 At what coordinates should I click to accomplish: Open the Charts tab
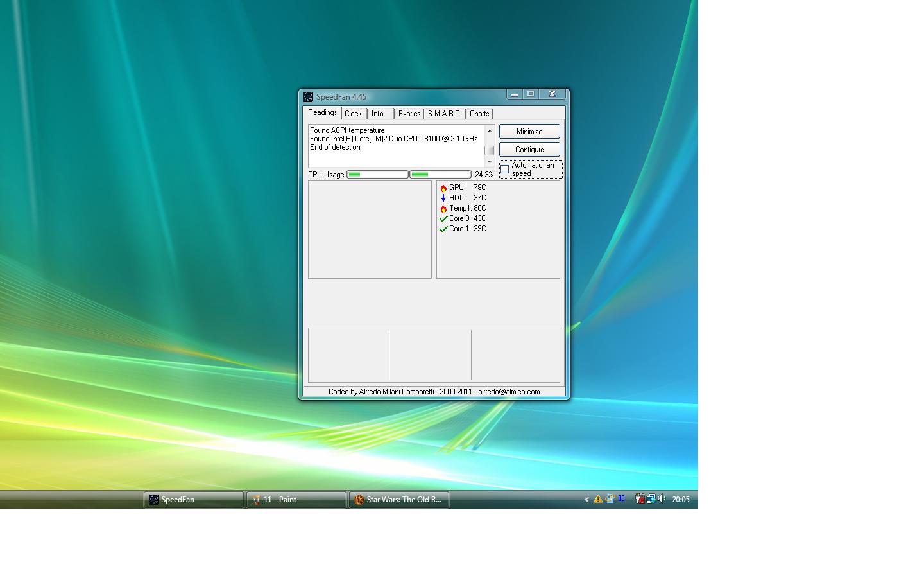pos(479,114)
